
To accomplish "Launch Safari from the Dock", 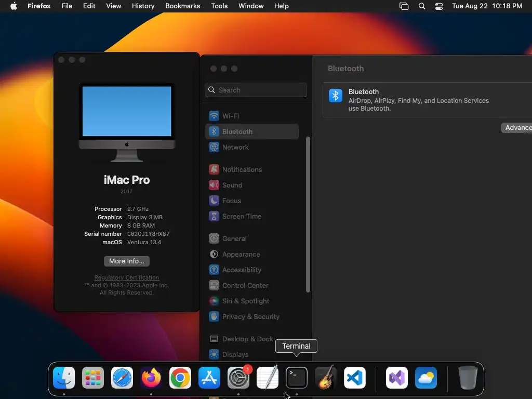I will point(122,378).
